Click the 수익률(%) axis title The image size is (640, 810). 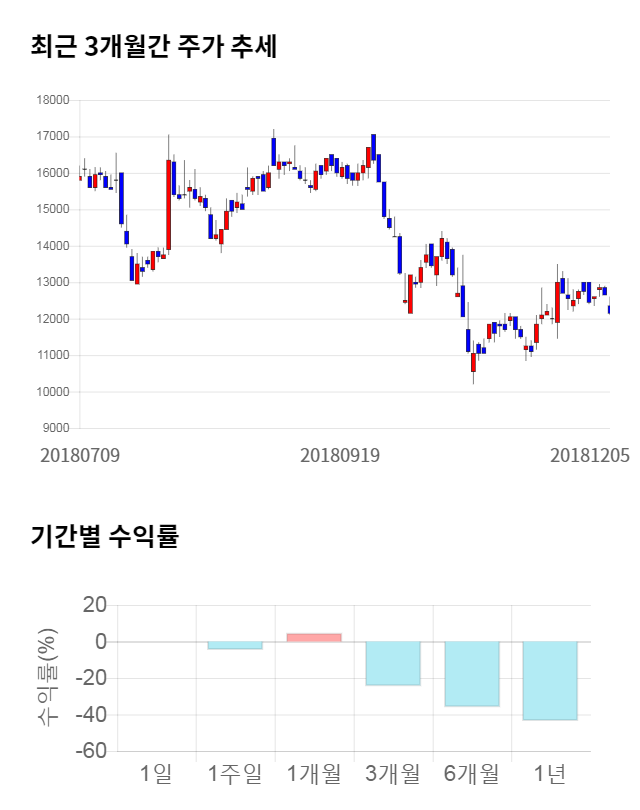(x=47, y=677)
